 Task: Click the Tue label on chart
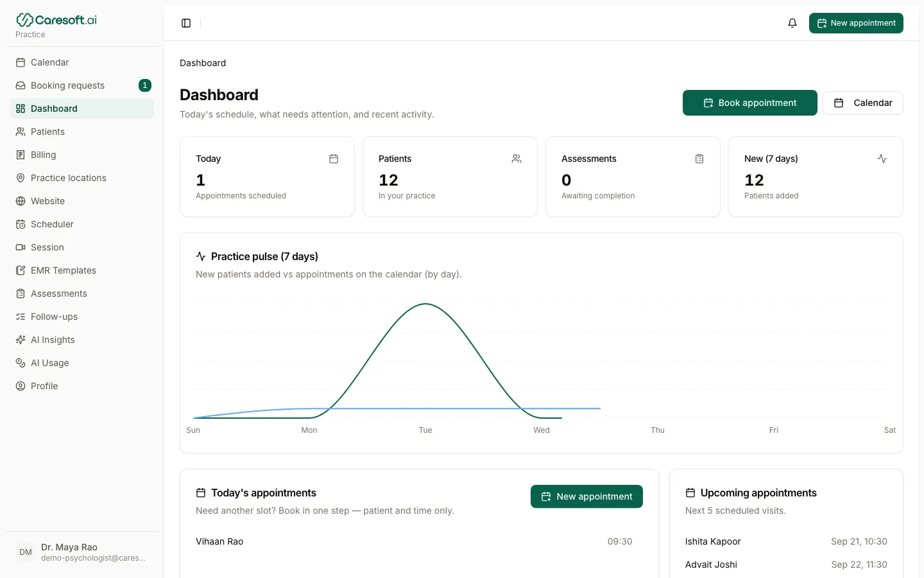coord(425,430)
